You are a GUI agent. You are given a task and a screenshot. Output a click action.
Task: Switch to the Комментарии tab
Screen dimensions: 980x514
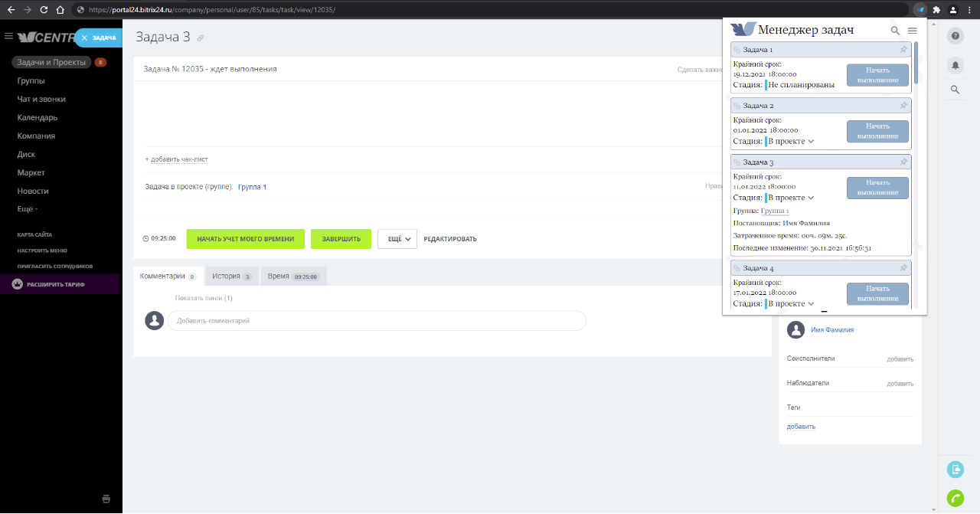click(168, 276)
